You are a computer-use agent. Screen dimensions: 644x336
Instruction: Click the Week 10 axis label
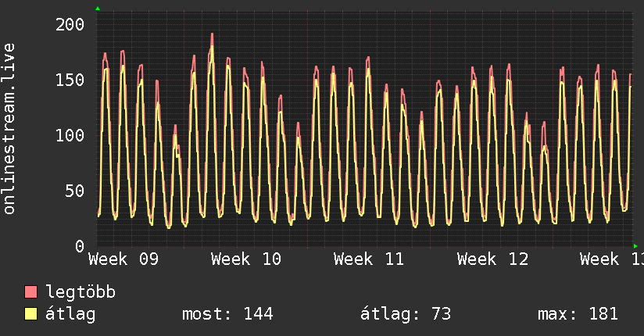pyautogui.click(x=246, y=259)
